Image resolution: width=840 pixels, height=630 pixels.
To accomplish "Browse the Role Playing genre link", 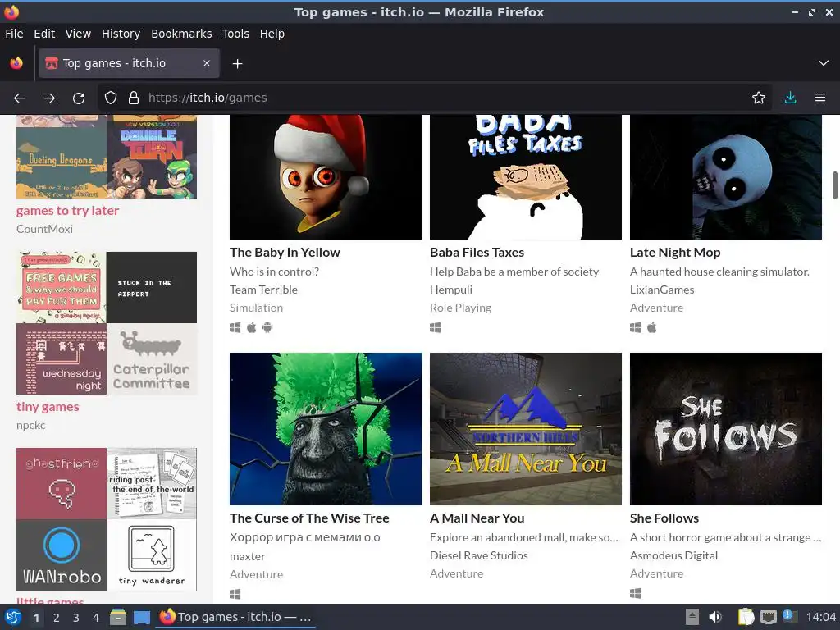I will 461,308.
